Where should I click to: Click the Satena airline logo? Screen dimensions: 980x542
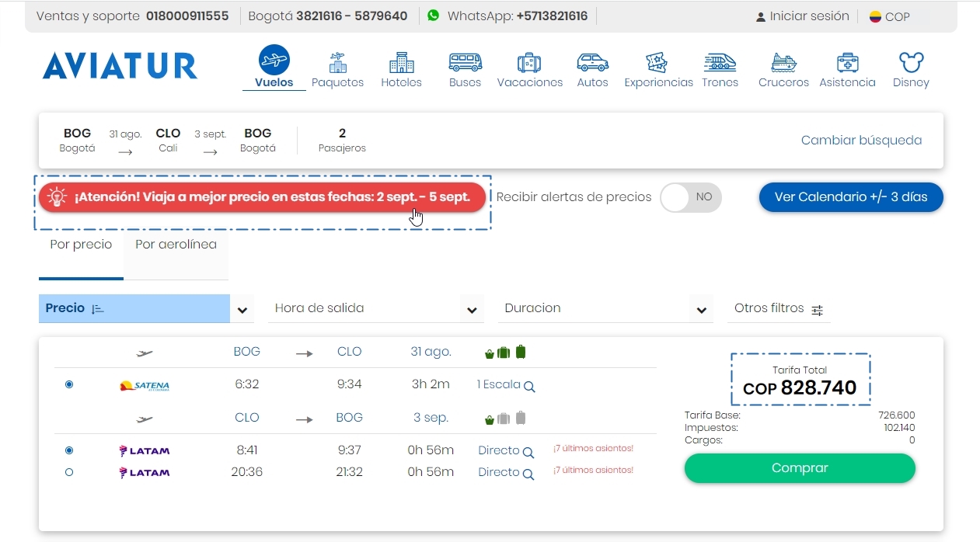pyautogui.click(x=145, y=385)
